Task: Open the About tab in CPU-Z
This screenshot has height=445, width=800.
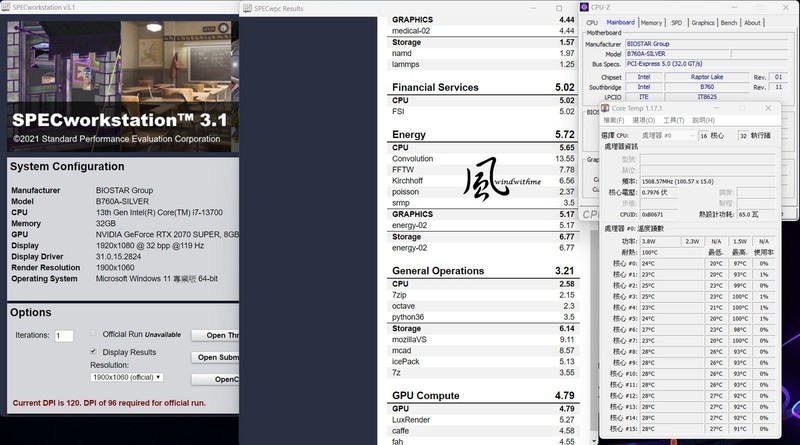Action: tap(752, 23)
